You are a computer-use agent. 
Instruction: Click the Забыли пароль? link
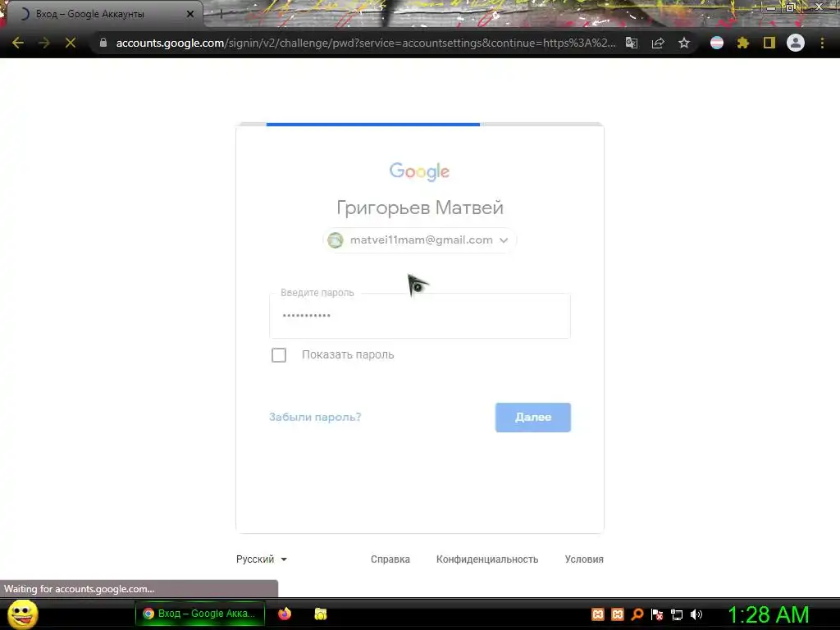315,417
